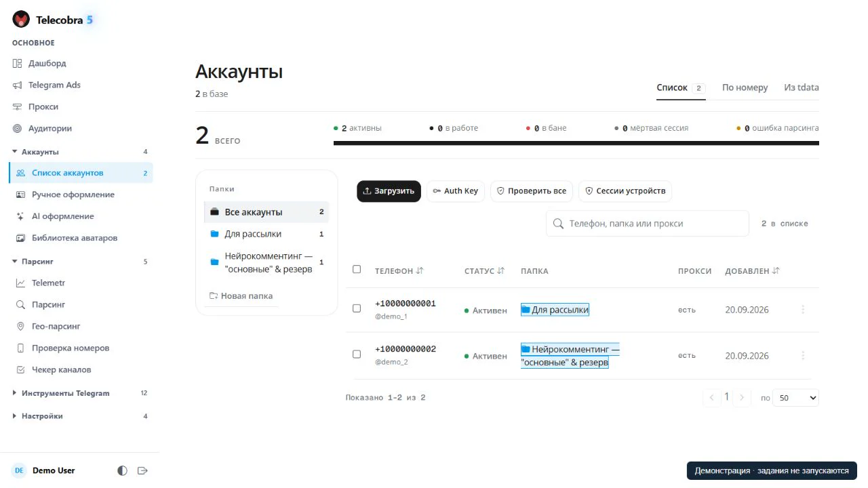Sort by the ДОБАВЛЕН column
This screenshot has height=488, width=868.
[x=753, y=271]
